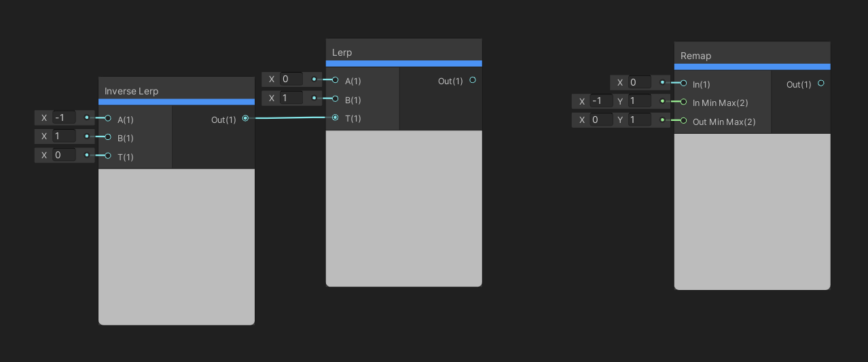Image resolution: width=868 pixels, height=362 pixels.
Task: Edit the Lerp B value field
Action: click(x=291, y=98)
